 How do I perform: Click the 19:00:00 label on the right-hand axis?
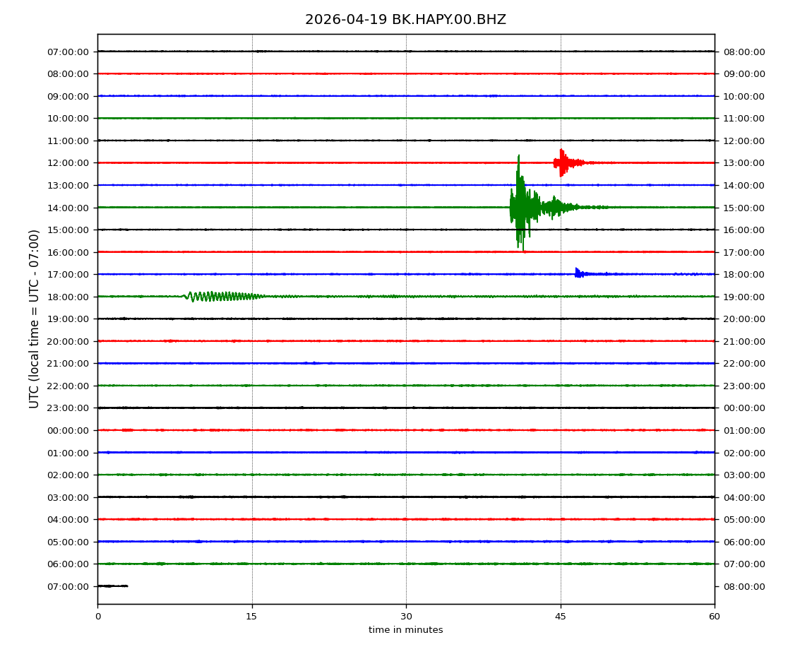pyautogui.click(x=744, y=297)
